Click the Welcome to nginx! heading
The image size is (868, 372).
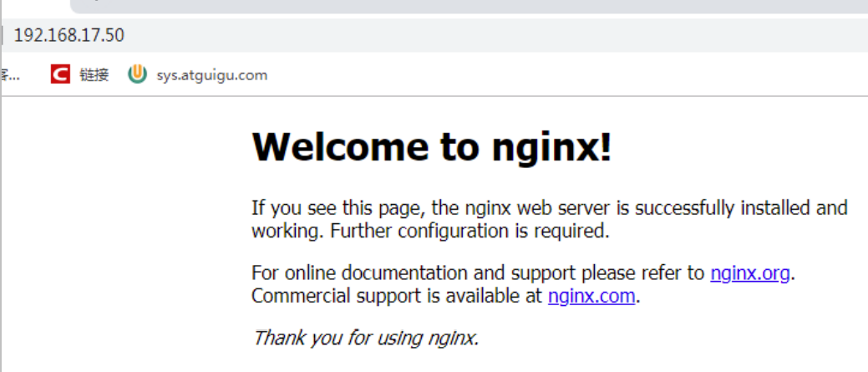(x=432, y=147)
